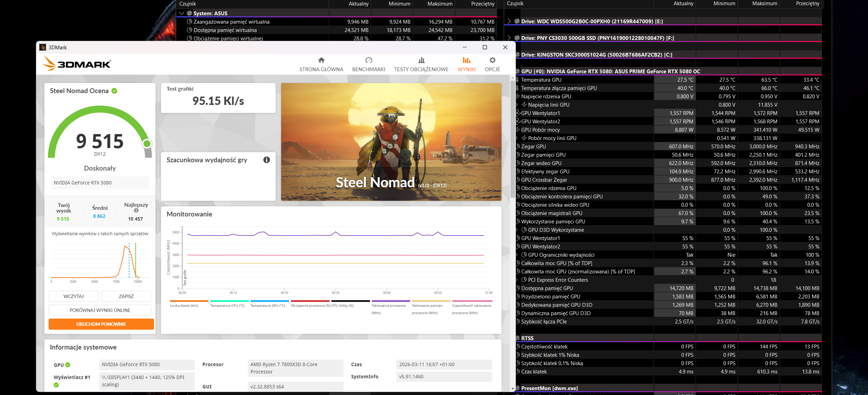Expand the WDC WDS500G2B0C drive group
The image size is (868, 395).
(x=509, y=21)
